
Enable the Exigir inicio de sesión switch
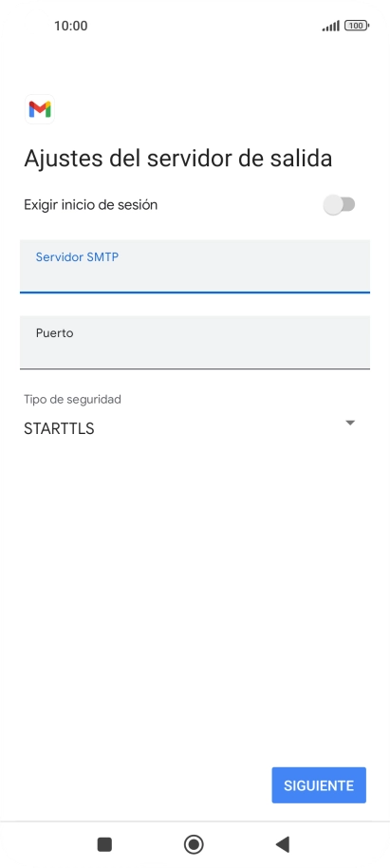pos(340,205)
